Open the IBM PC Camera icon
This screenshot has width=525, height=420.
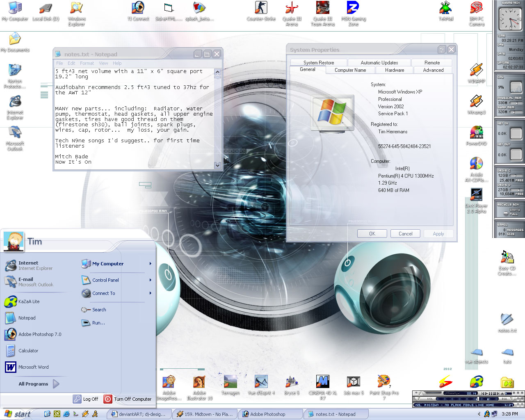coord(477,14)
